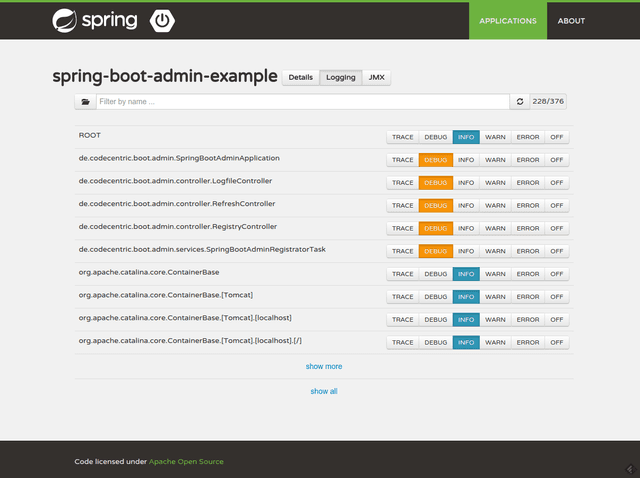This screenshot has width=640, height=478.
Task: Click the refresh loggers icon
Action: coord(519,102)
